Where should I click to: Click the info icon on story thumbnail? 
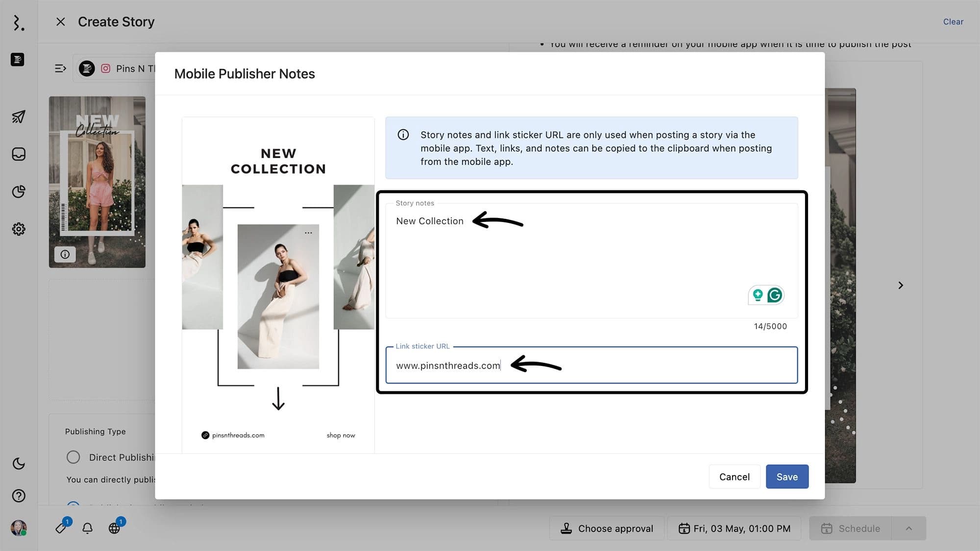pyautogui.click(x=65, y=254)
